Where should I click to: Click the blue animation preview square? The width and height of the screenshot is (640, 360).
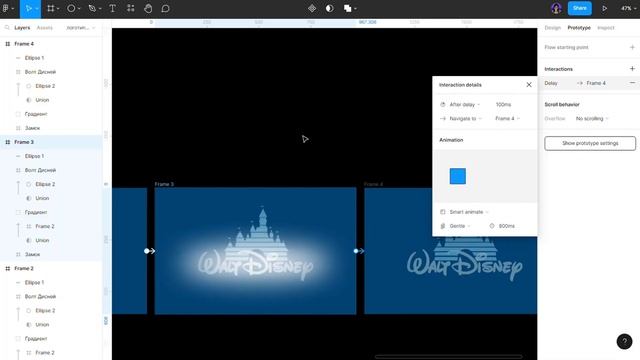pos(458,176)
